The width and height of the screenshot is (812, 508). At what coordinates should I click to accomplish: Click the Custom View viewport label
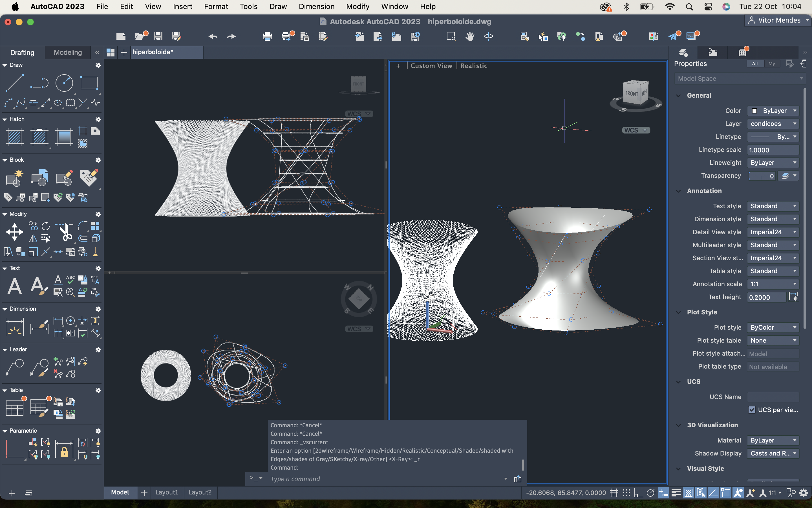[431, 66]
